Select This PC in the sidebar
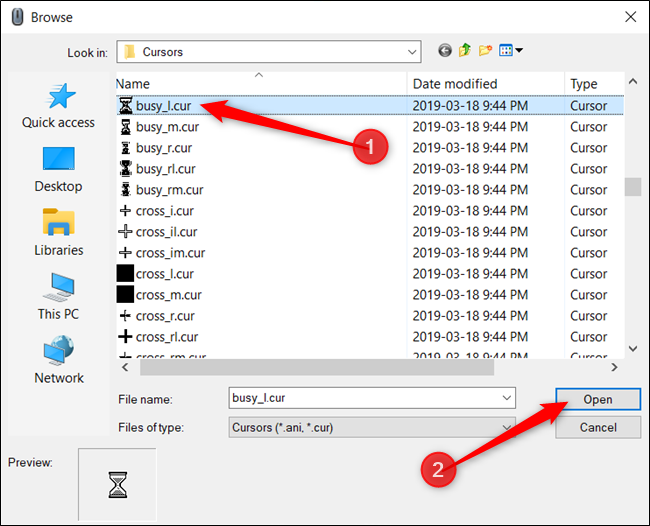Screen dimensions: 650x526 click(59, 296)
